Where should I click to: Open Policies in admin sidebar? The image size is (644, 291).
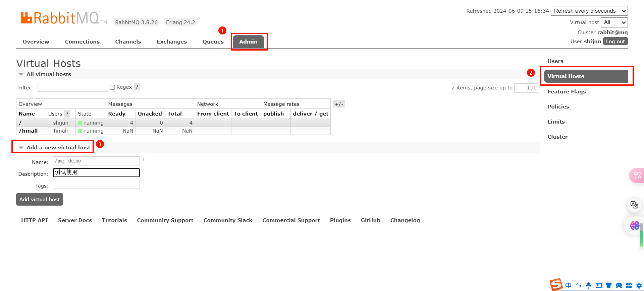click(x=558, y=106)
